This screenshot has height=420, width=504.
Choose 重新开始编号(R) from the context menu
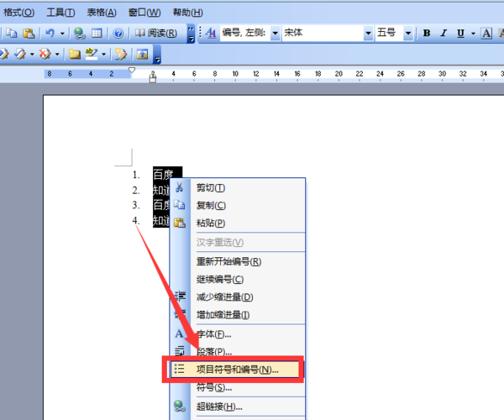click(x=228, y=261)
